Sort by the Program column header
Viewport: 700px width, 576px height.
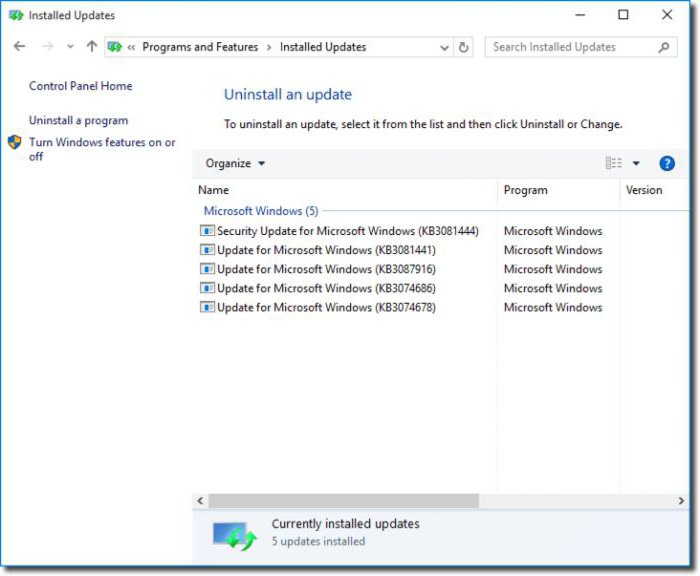[x=525, y=190]
